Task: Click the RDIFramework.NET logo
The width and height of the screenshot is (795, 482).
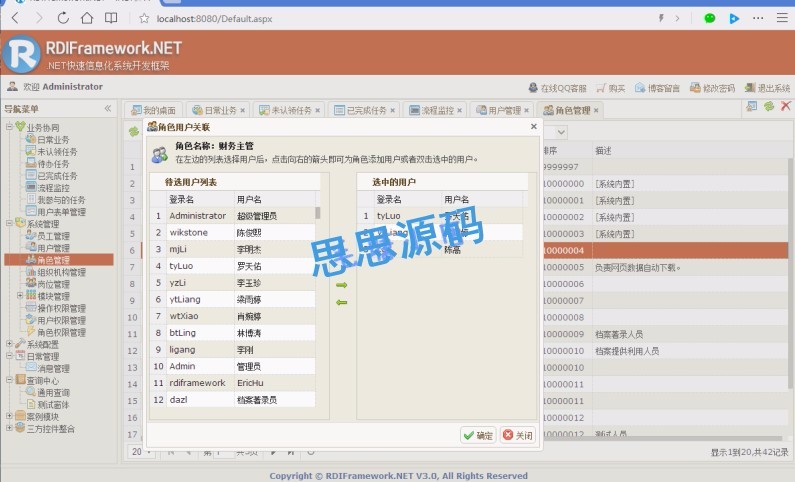Action: (21, 54)
